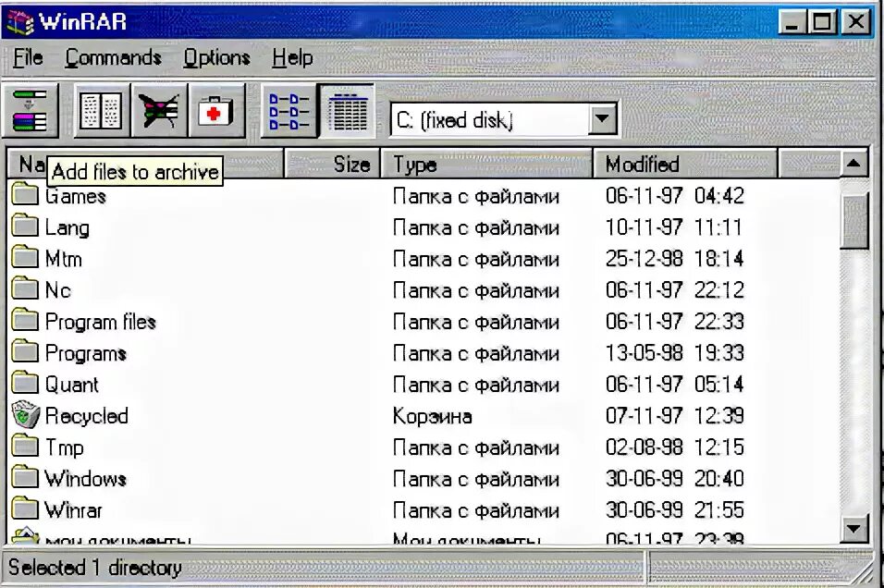Click the Quant folder icon

point(25,384)
